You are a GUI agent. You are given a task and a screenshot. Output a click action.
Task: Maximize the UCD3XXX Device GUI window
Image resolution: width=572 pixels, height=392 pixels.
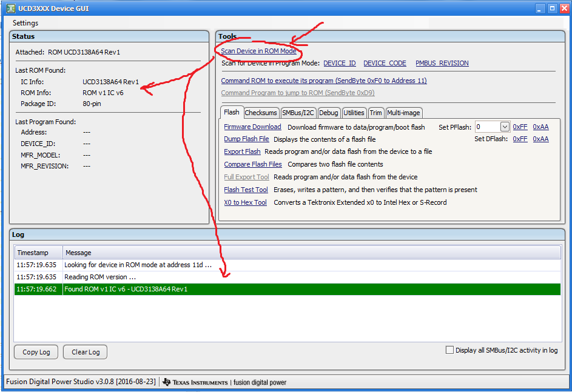pyautogui.click(x=553, y=8)
